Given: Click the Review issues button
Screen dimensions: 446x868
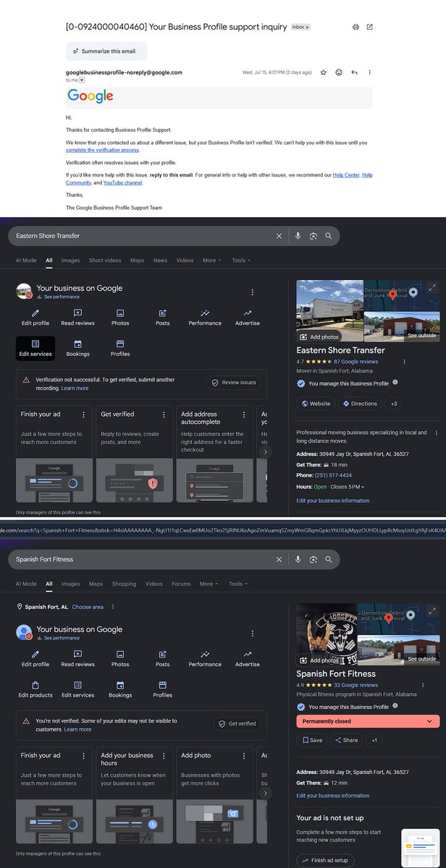Looking at the screenshot, I should click(233, 383).
